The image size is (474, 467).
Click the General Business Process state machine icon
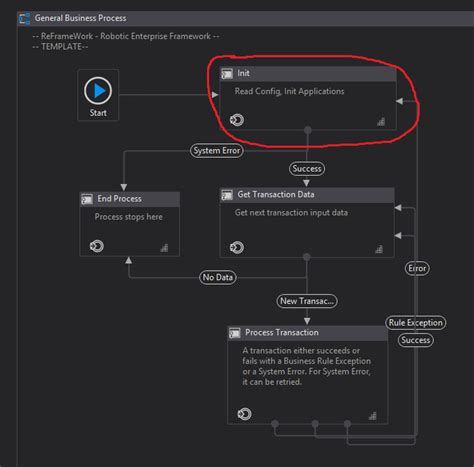coord(24,18)
